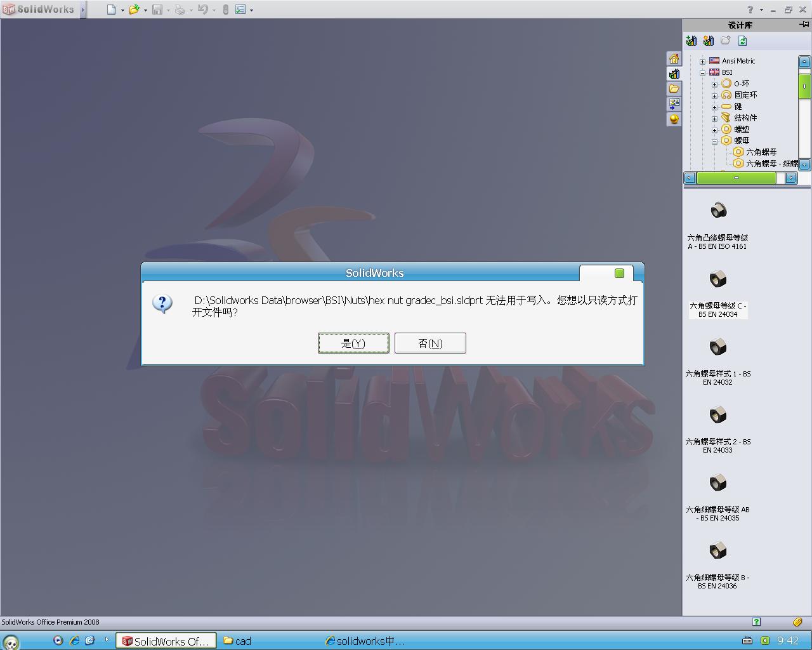Viewport: 812px width, 650px height.
Task: Open the Options dropdown arrow
Action: (x=252, y=10)
